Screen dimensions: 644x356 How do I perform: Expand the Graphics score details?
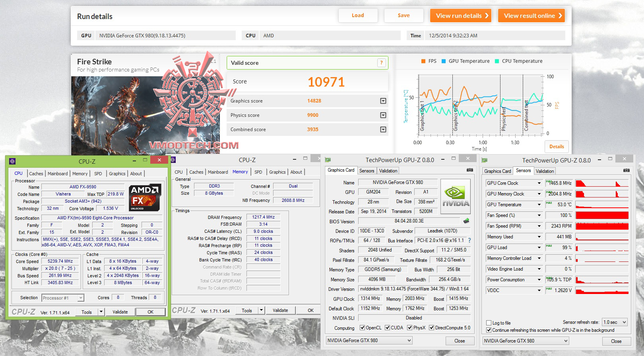(x=383, y=101)
